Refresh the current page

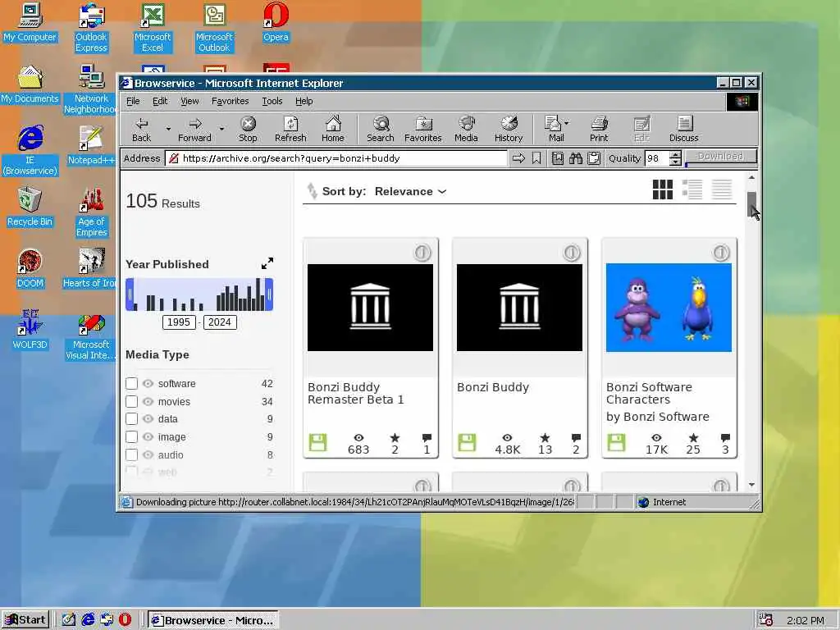[290, 130]
